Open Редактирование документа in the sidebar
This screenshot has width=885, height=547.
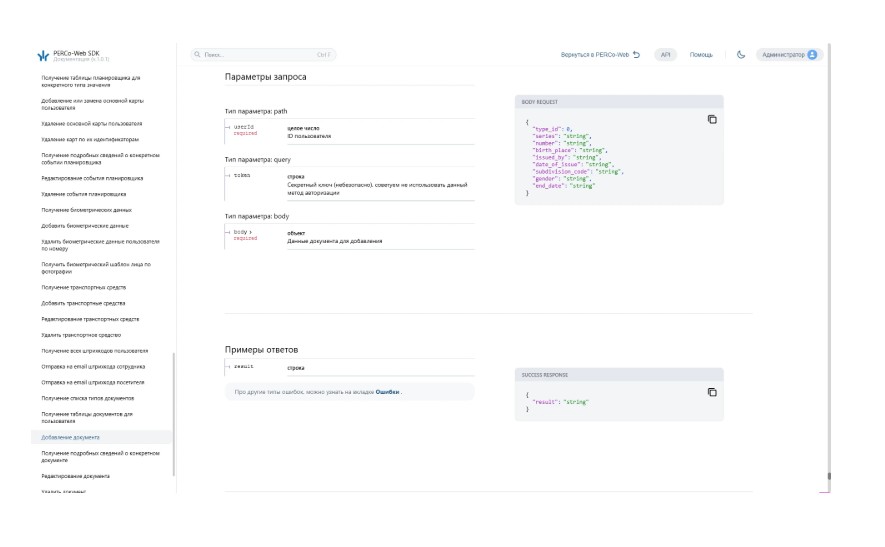[76, 476]
